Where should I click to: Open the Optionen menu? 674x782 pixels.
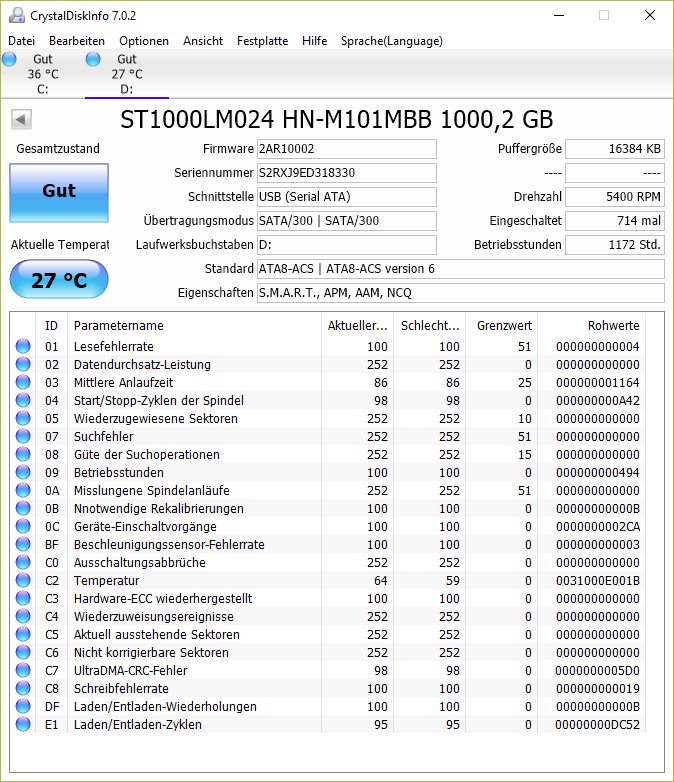pos(144,41)
